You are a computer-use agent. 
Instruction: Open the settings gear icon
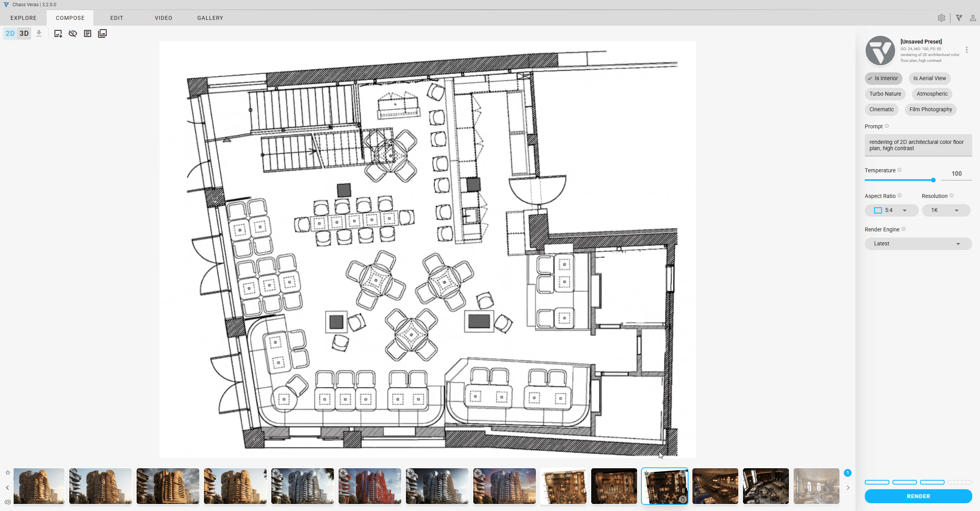tap(941, 18)
